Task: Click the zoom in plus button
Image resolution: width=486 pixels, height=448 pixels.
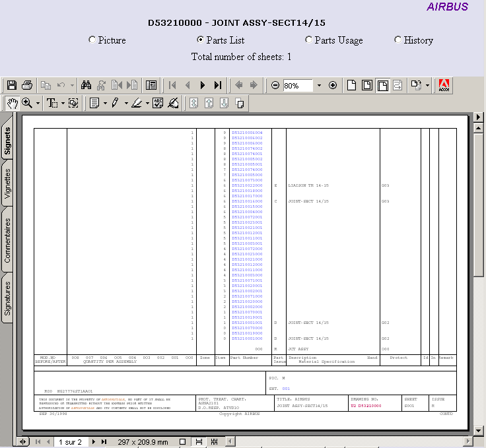Action: pos(333,85)
